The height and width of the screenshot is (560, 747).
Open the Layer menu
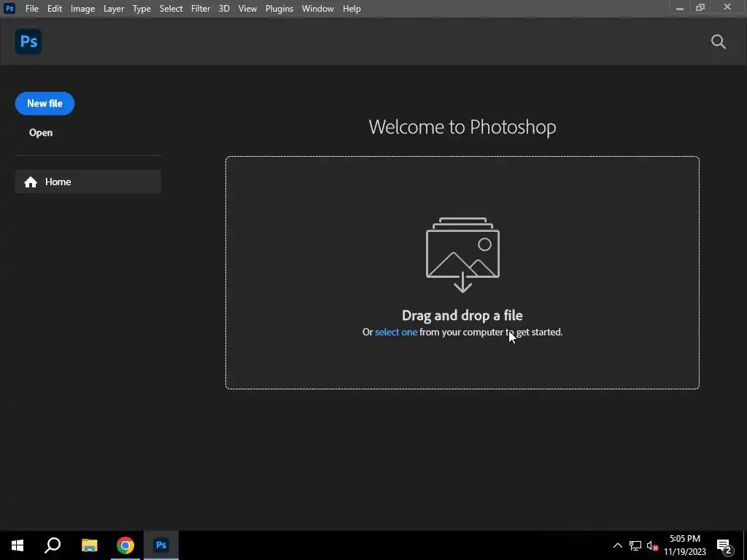point(114,9)
